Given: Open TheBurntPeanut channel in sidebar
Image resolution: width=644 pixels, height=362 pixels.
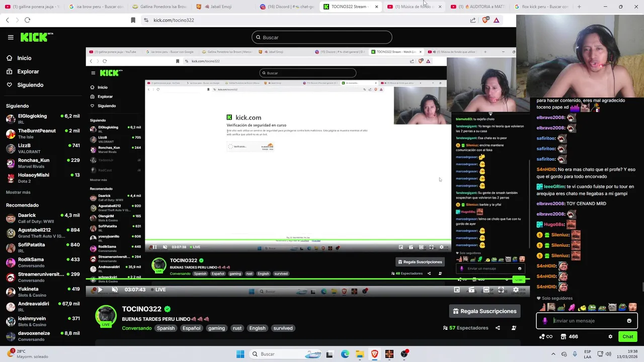Looking at the screenshot, I should coord(43,133).
